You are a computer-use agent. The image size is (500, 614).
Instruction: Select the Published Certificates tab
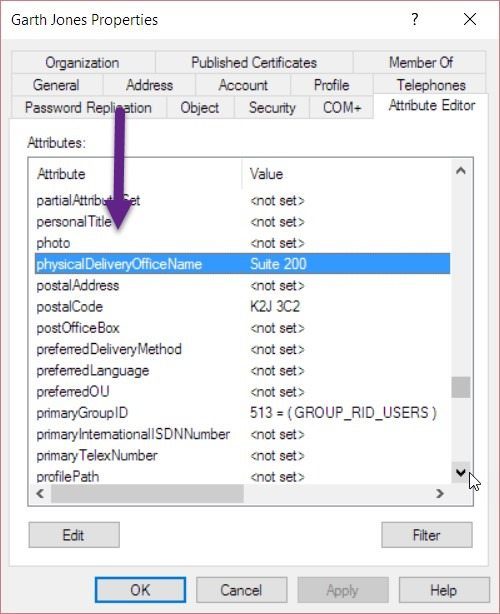(254, 63)
